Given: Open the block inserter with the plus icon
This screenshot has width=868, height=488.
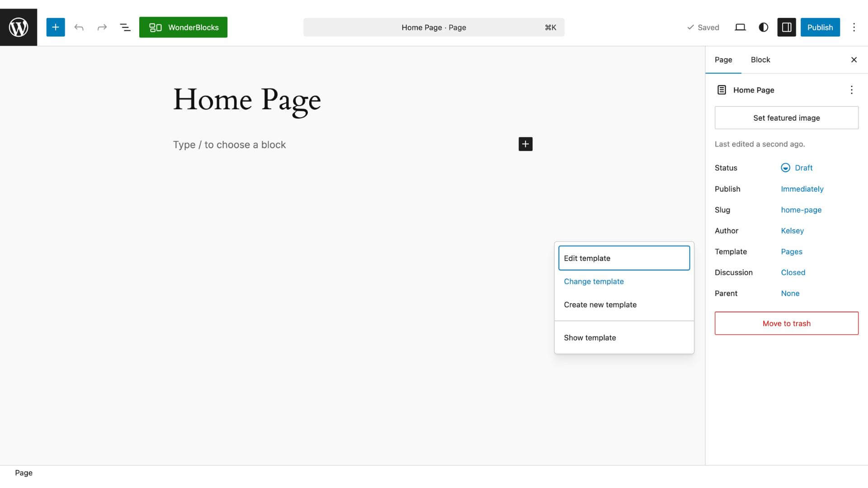Looking at the screenshot, I should tap(55, 27).
